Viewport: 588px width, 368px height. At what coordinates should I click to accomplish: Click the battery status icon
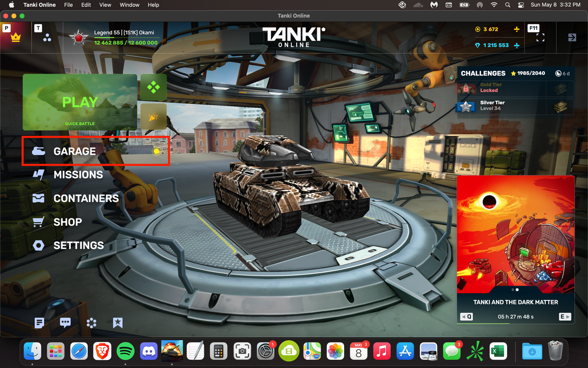point(464,5)
